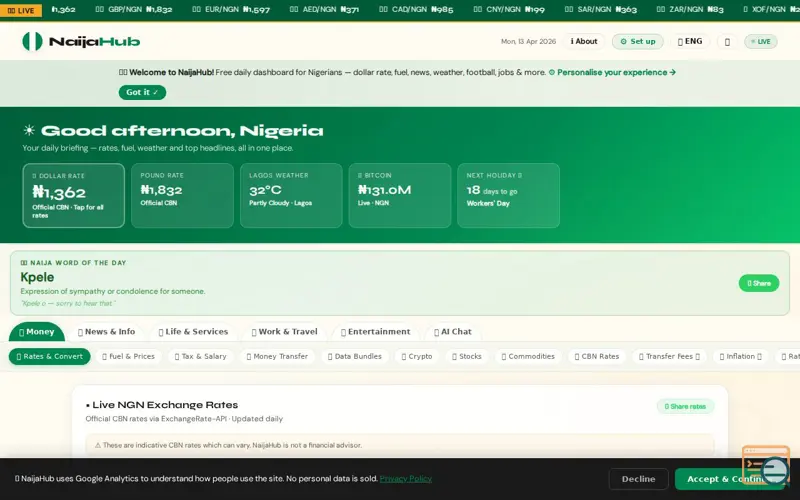Click the Share rates button

685,407
